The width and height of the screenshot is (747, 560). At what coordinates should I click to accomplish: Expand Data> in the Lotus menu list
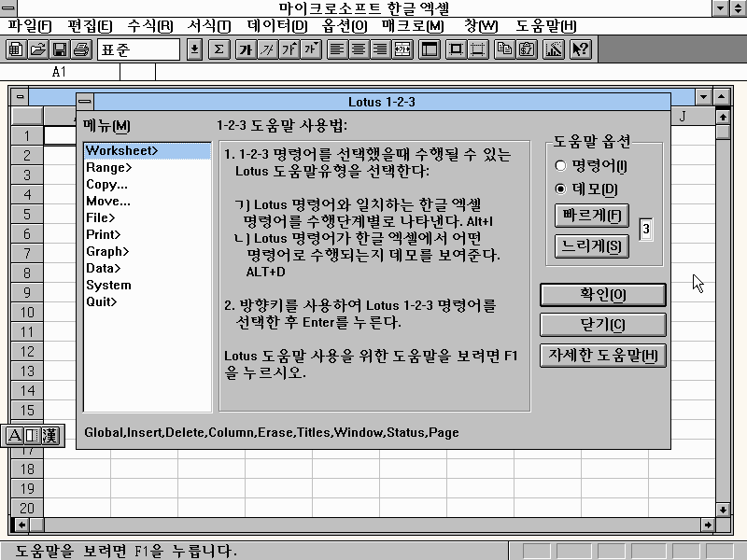point(148,268)
